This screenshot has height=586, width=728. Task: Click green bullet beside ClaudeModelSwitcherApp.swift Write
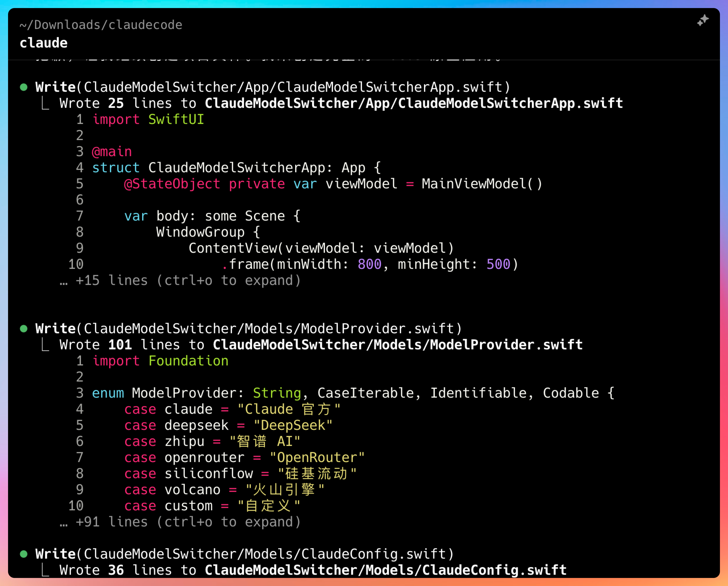[24, 87]
